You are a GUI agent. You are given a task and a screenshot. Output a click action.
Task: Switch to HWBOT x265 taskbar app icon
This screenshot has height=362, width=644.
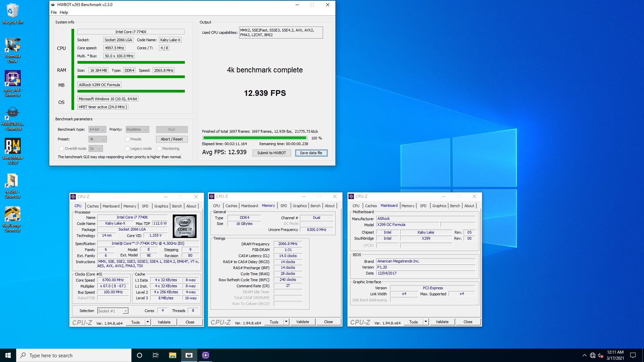click(189, 355)
